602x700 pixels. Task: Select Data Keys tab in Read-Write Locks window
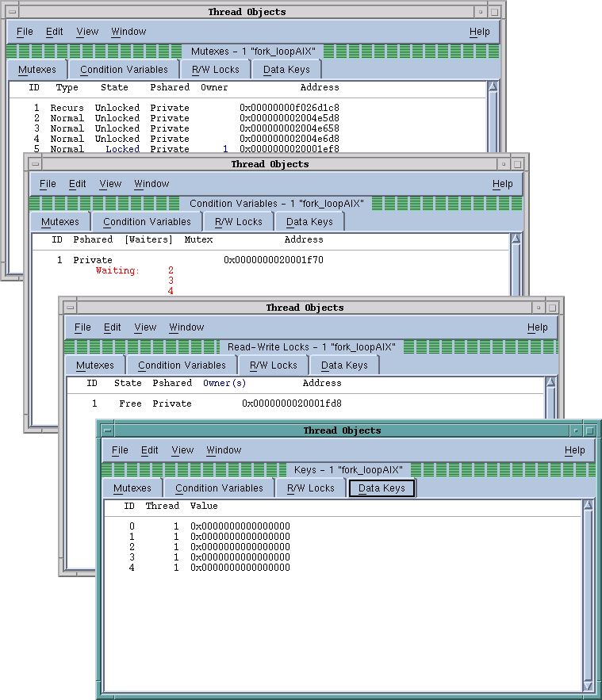click(344, 365)
